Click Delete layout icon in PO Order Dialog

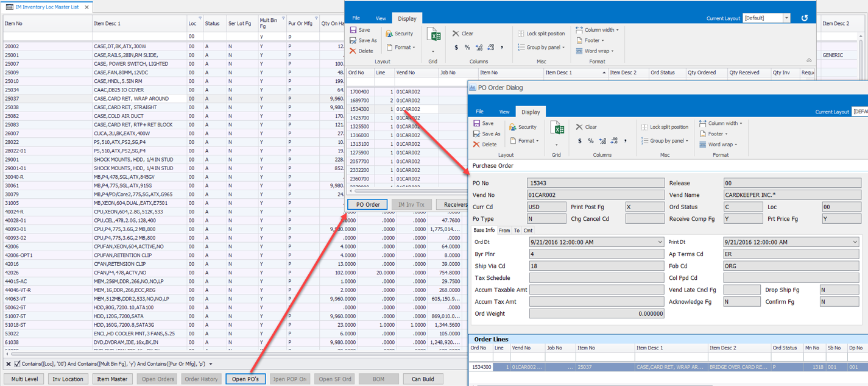pyautogui.click(x=477, y=145)
